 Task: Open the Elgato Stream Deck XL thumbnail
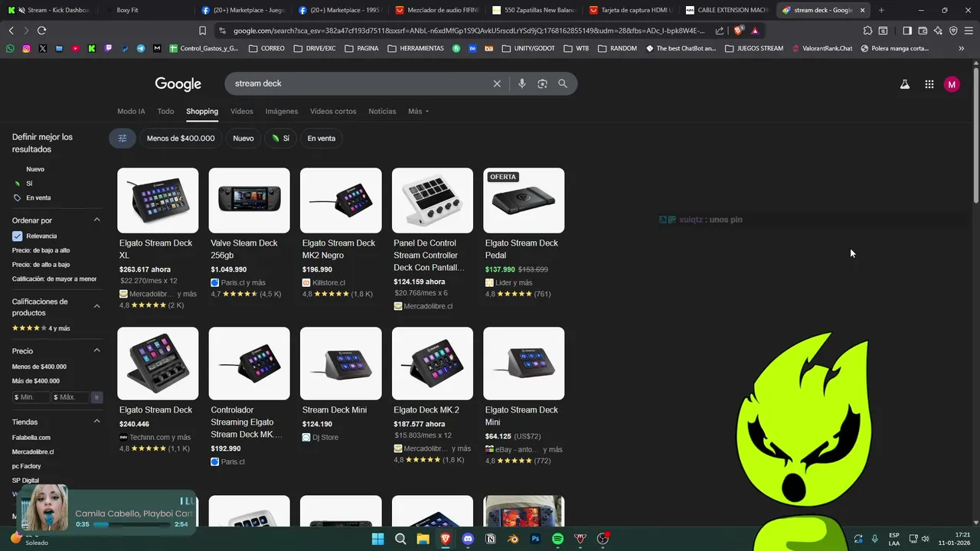click(x=158, y=201)
